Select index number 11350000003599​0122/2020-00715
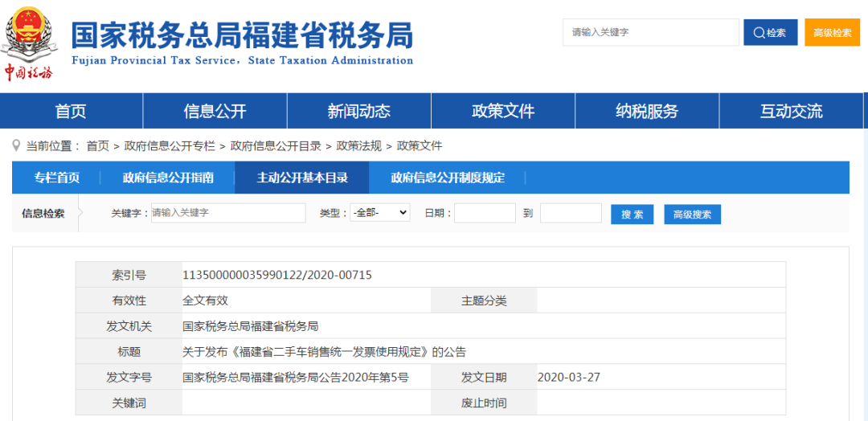868x421 pixels. [277, 275]
